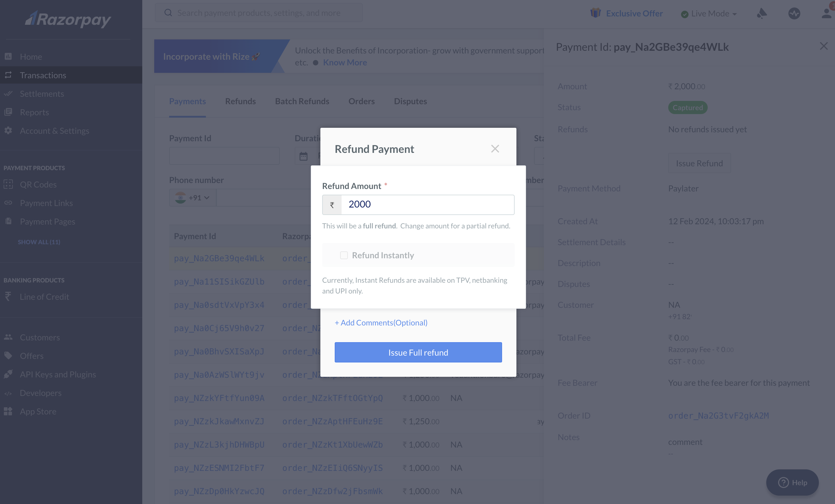The image size is (835, 504).
Task: Switch to the Refunds tab
Action: (x=241, y=101)
